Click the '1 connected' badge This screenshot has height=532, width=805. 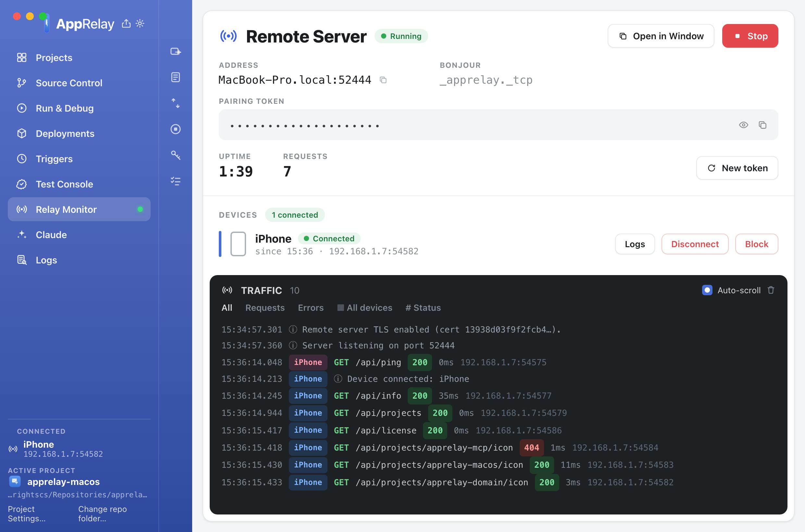tap(295, 215)
